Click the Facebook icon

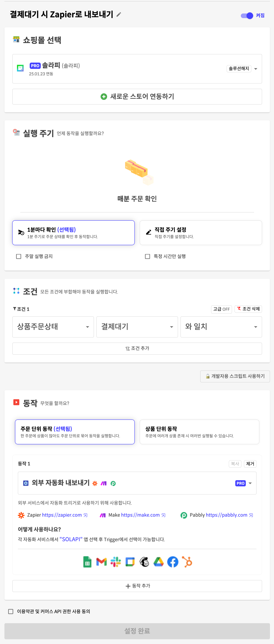pos(173,562)
